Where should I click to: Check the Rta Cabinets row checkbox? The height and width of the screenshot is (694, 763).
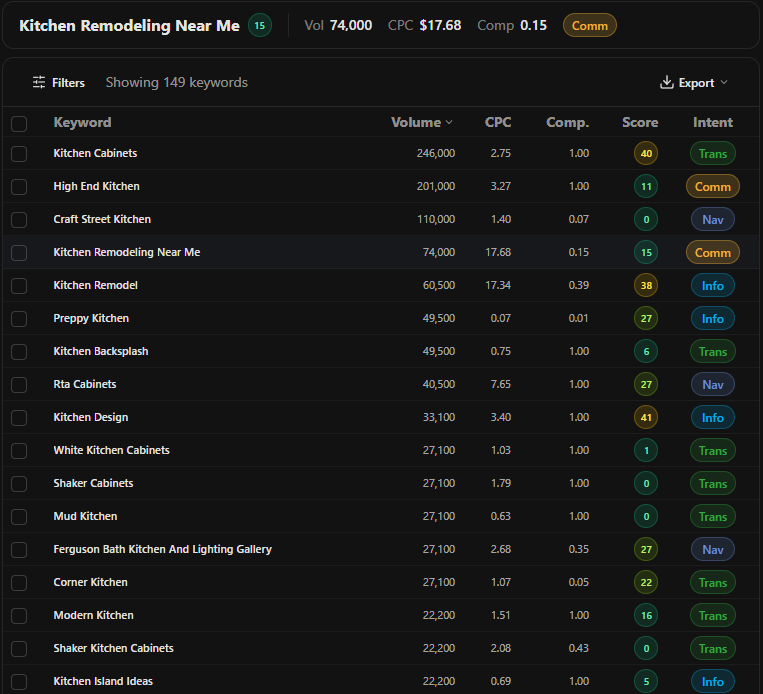point(19,385)
